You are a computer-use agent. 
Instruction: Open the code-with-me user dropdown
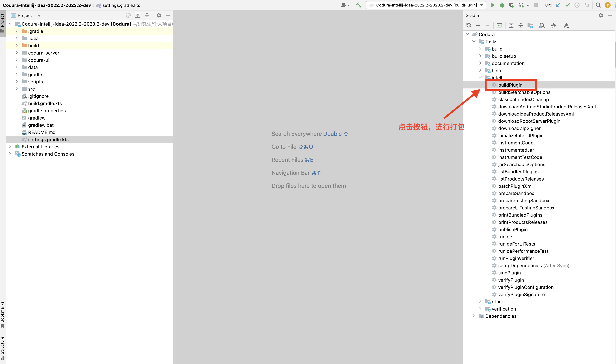[345, 5]
